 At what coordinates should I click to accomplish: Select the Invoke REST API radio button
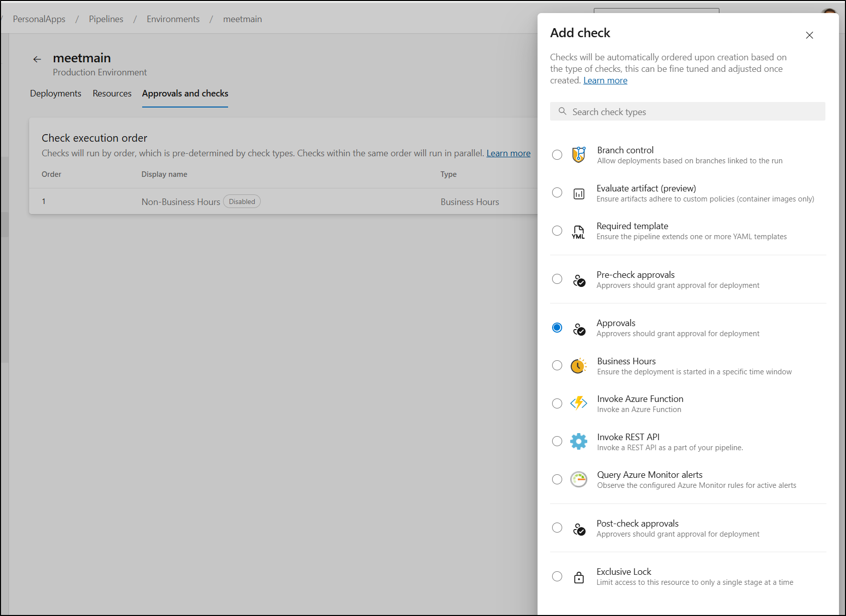tap(557, 441)
